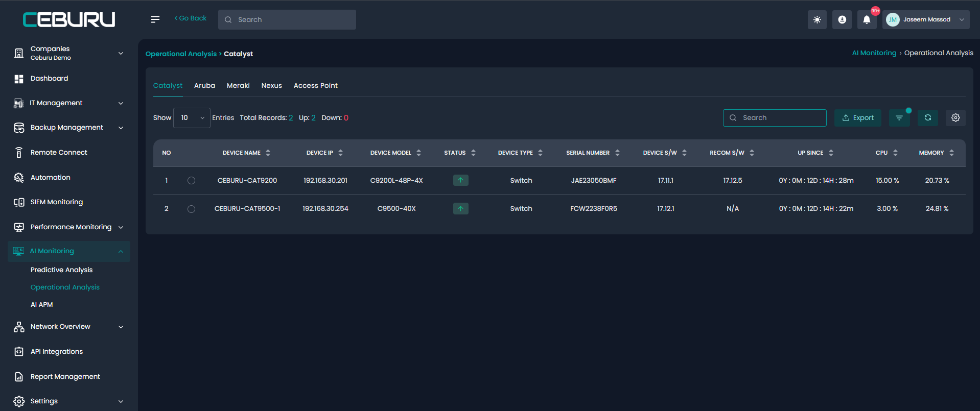
Task: Open AI APM submenu item
Action: [41, 304]
